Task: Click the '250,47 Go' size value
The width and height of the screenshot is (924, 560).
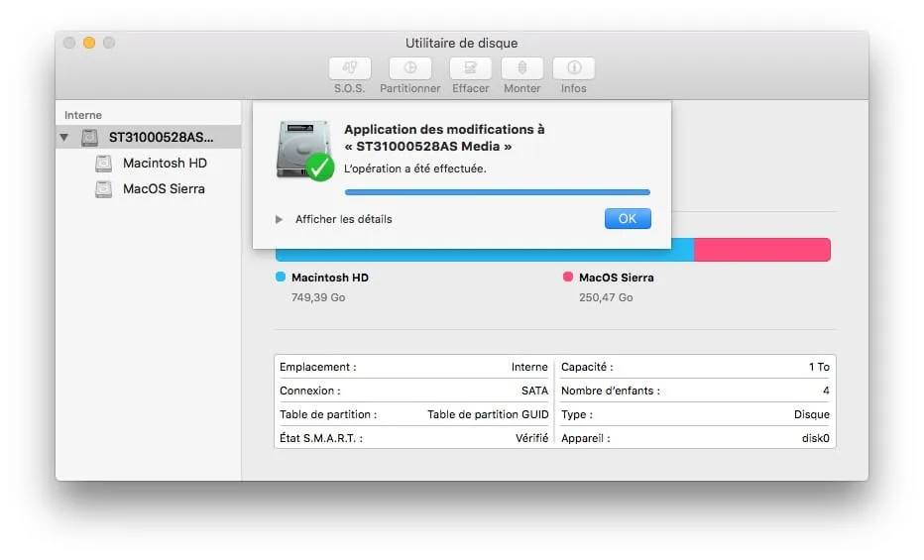Action: (x=606, y=297)
